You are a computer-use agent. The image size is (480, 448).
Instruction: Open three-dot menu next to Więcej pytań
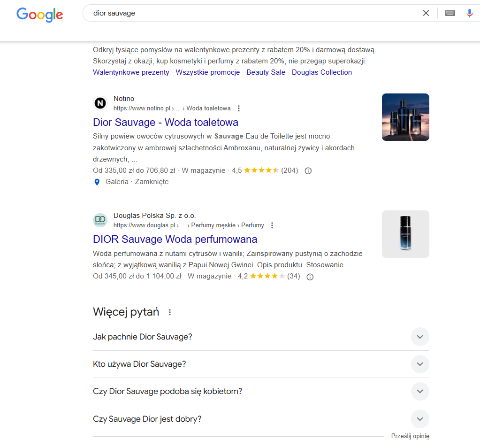pos(170,312)
